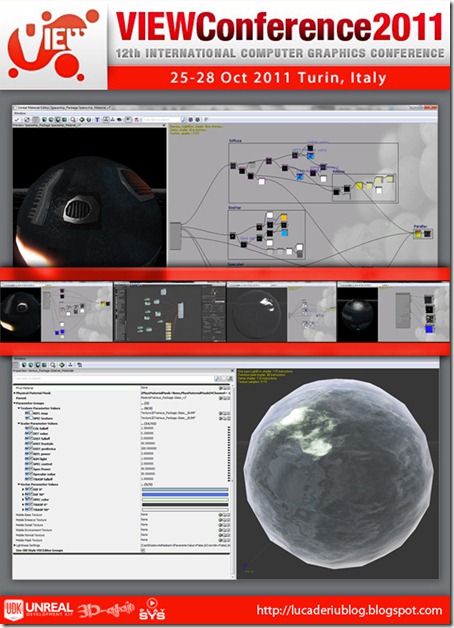Screen dimensions: 454x628
Task: Click the green arrows icon in lower properties toolbar
Action: tap(62, 365)
